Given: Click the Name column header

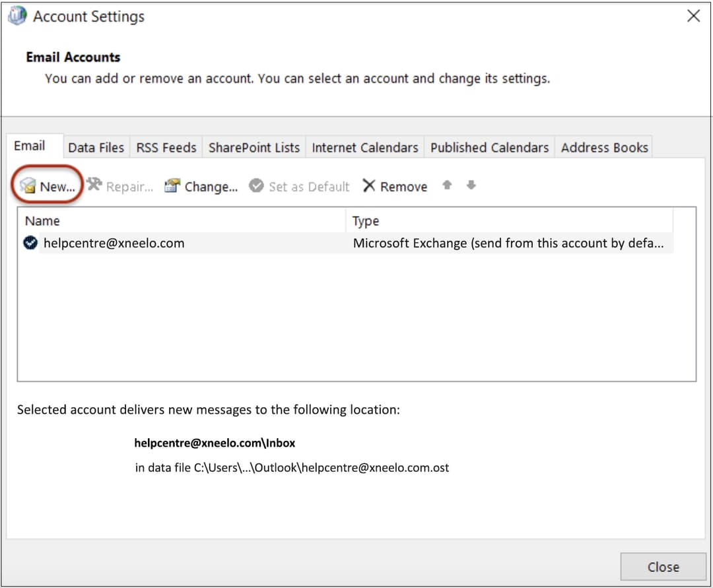Looking at the screenshot, I should tap(42, 220).
